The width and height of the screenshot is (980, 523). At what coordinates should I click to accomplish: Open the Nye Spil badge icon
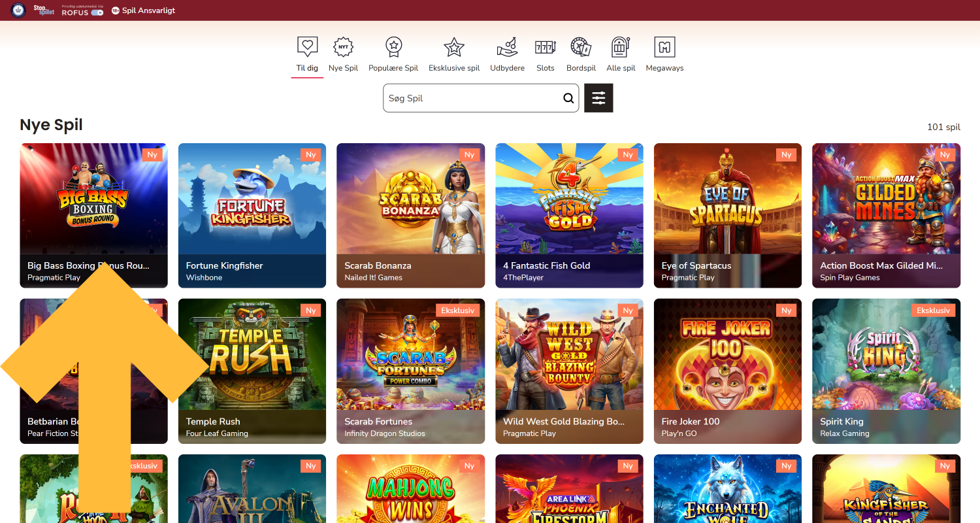(343, 47)
